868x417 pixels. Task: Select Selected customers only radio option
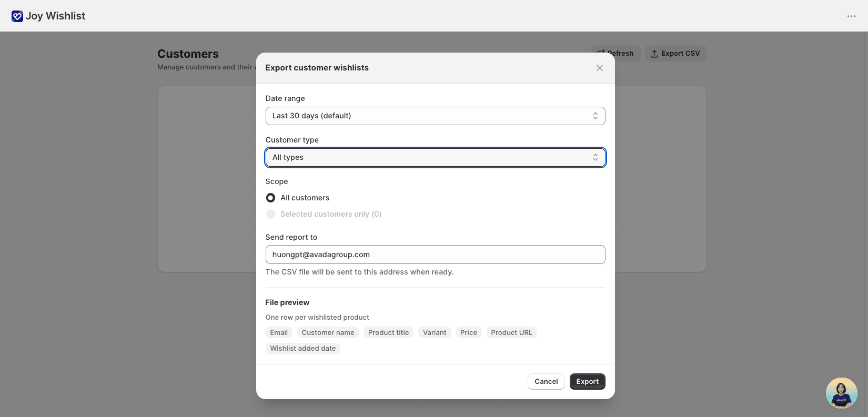[270, 214]
